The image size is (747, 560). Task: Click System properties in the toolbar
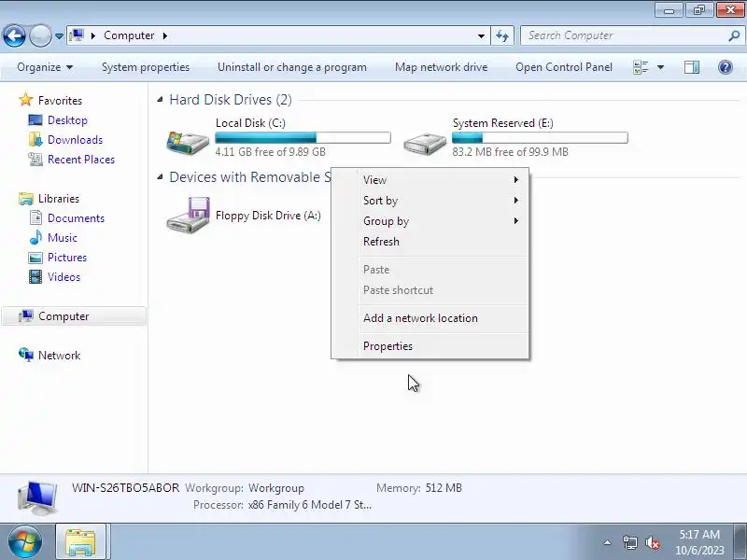(x=146, y=67)
